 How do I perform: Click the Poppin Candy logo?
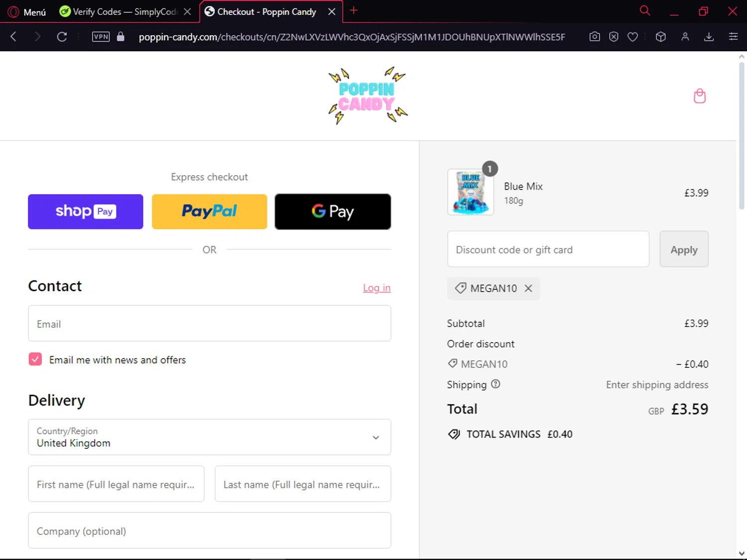[368, 96]
